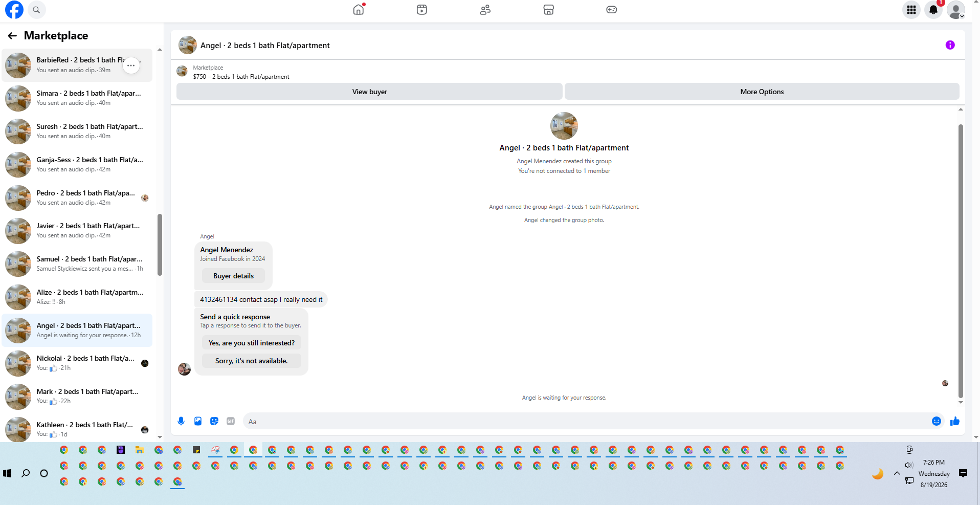Open the purple app icon on taskbar
This screenshot has height=505, width=980.
[x=121, y=450]
